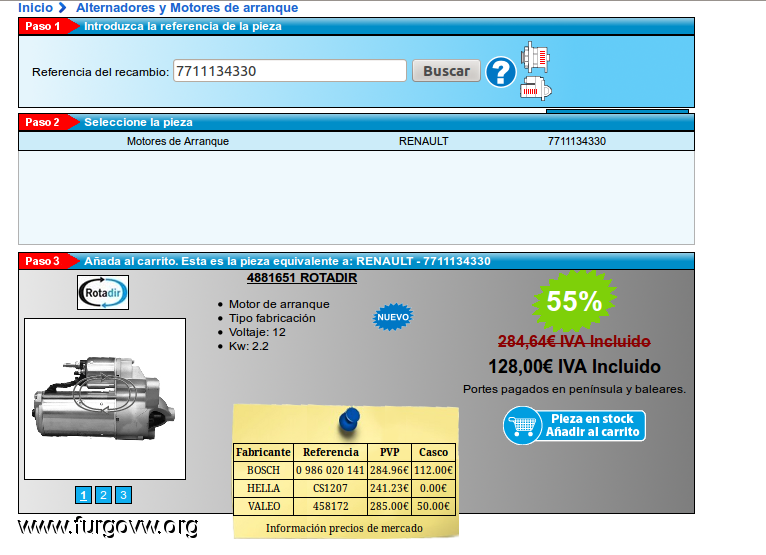Click the Tipo fabricación bullet
The image size is (766, 555).
[272, 318]
